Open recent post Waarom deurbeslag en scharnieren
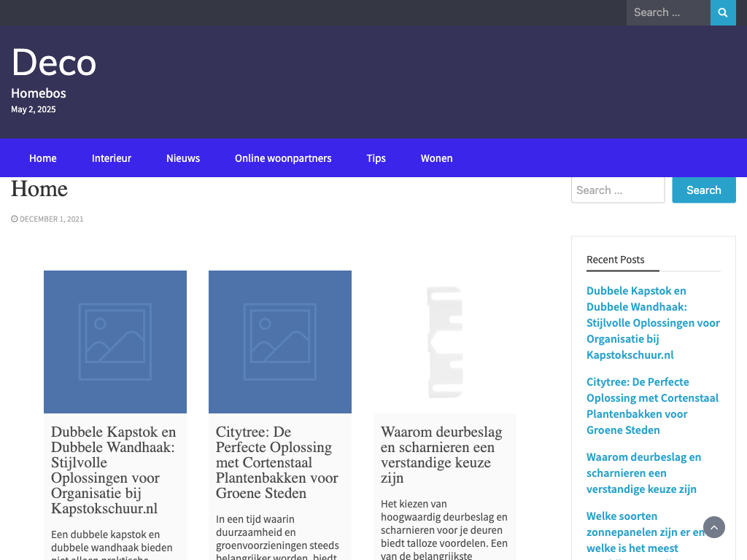Screen dimensions: 747x560 (643, 472)
